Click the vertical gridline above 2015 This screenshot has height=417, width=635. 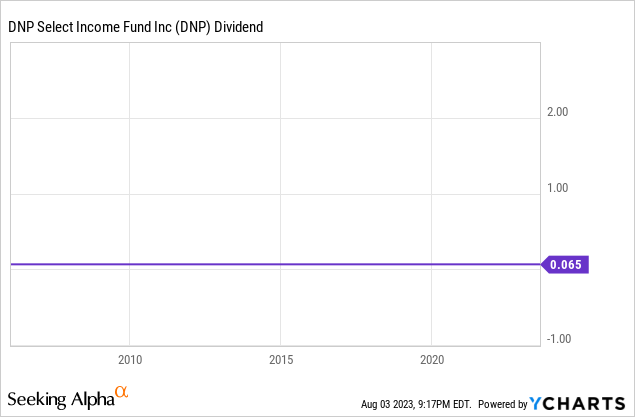click(280, 150)
